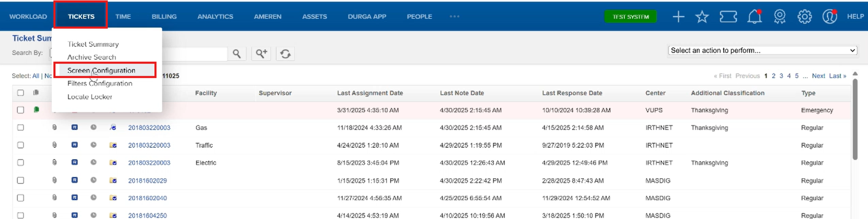
Task: Click the TEST SYSTEM button
Action: click(631, 17)
